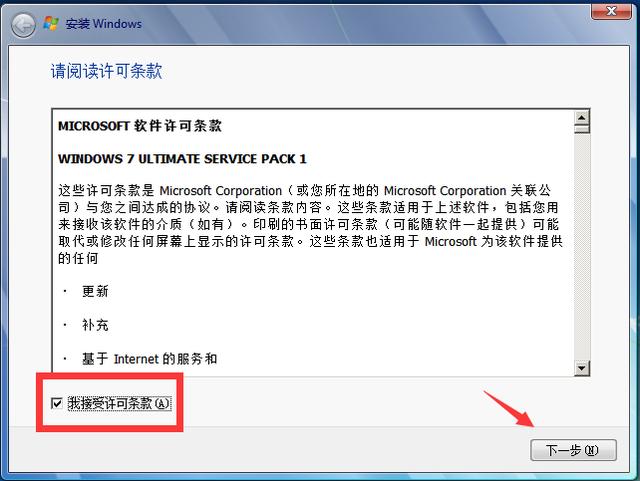This screenshot has height=481, width=640.
Task: Go back using the round arrow button
Action: (x=23, y=25)
